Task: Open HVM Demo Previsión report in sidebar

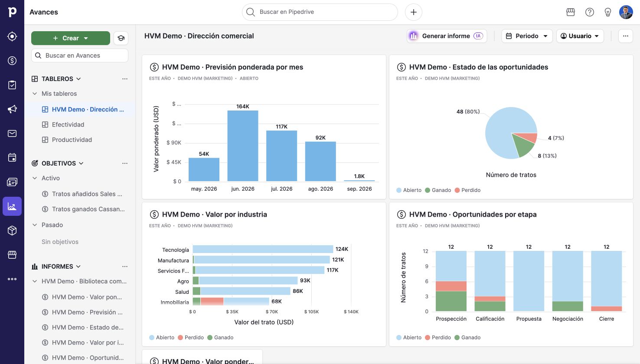Action: coord(87,312)
